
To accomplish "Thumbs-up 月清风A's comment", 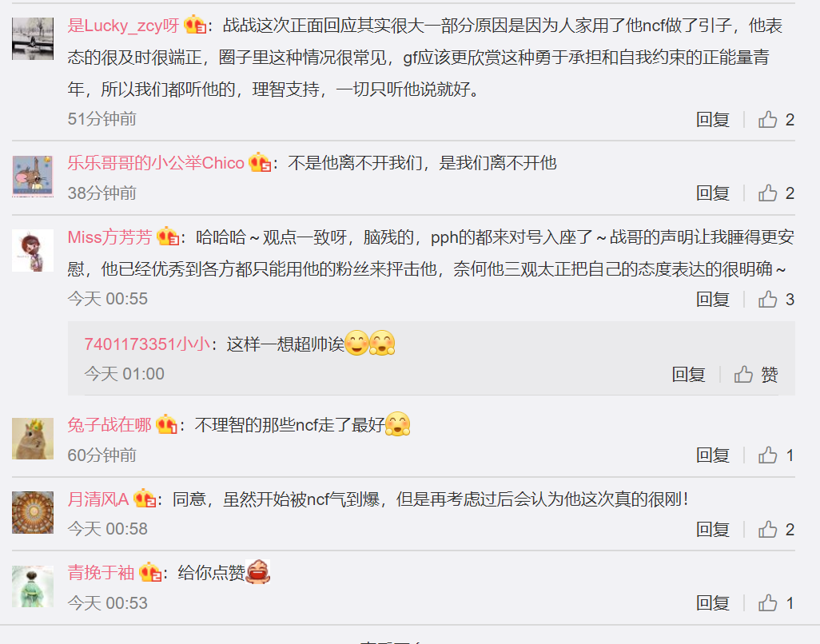I will tap(776, 530).
